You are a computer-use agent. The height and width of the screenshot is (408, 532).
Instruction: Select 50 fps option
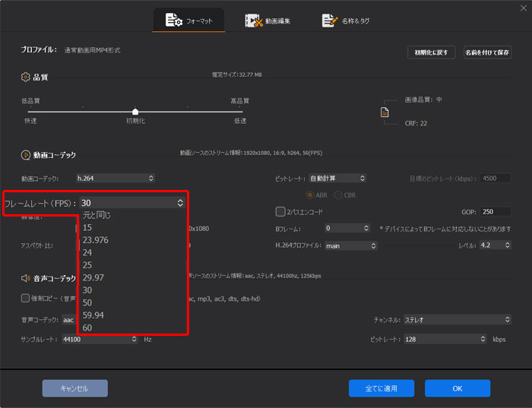click(87, 303)
